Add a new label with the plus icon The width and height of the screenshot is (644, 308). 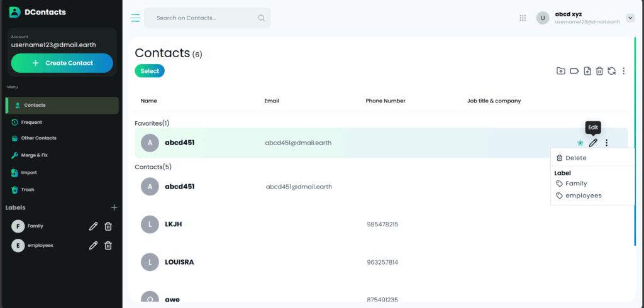[x=114, y=207]
